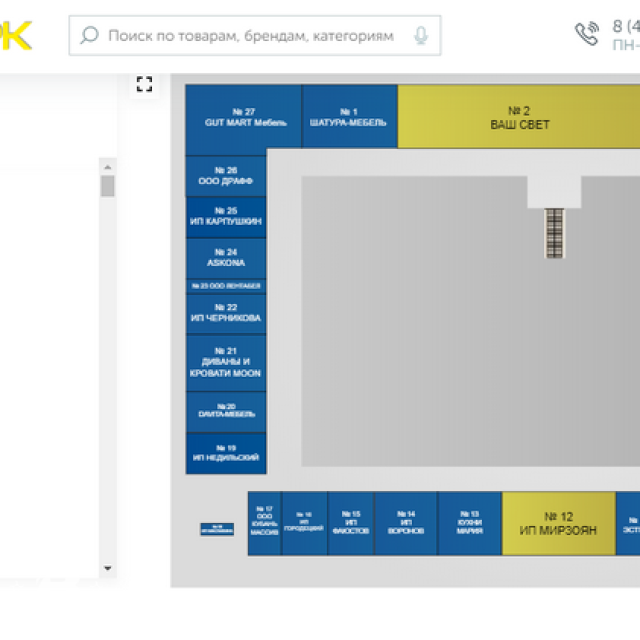Select pavilion № 15 ИП ФАЮСТОВ
Viewport: 640px width, 640px height.
(x=351, y=523)
